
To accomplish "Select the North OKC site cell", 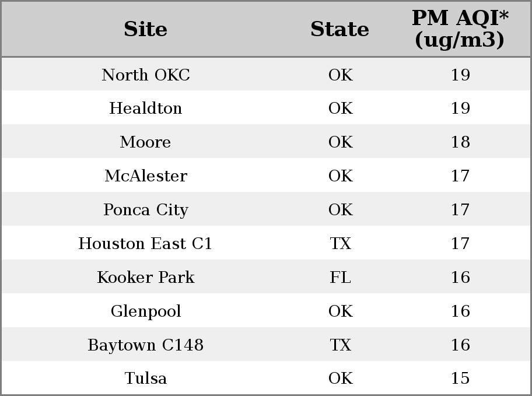I will (146, 75).
